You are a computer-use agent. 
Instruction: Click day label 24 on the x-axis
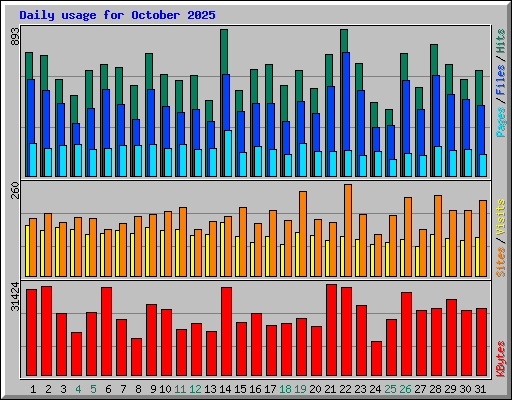[x=375, y=389]
